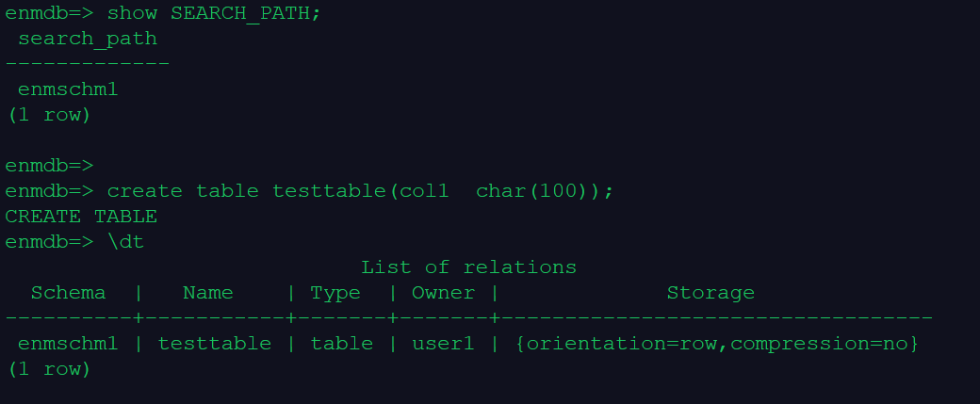Click the user1 owner cell

coord(443,344)
